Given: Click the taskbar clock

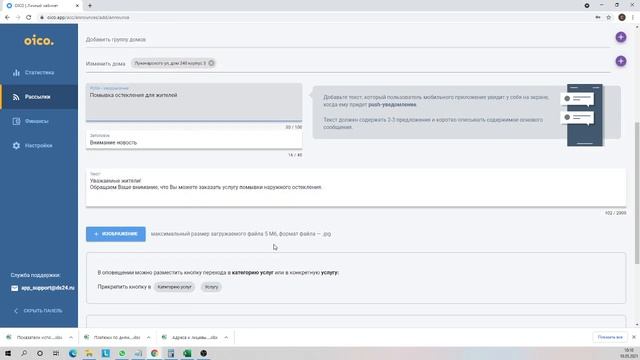Looking at the screenshot, I should coord(629,353).
